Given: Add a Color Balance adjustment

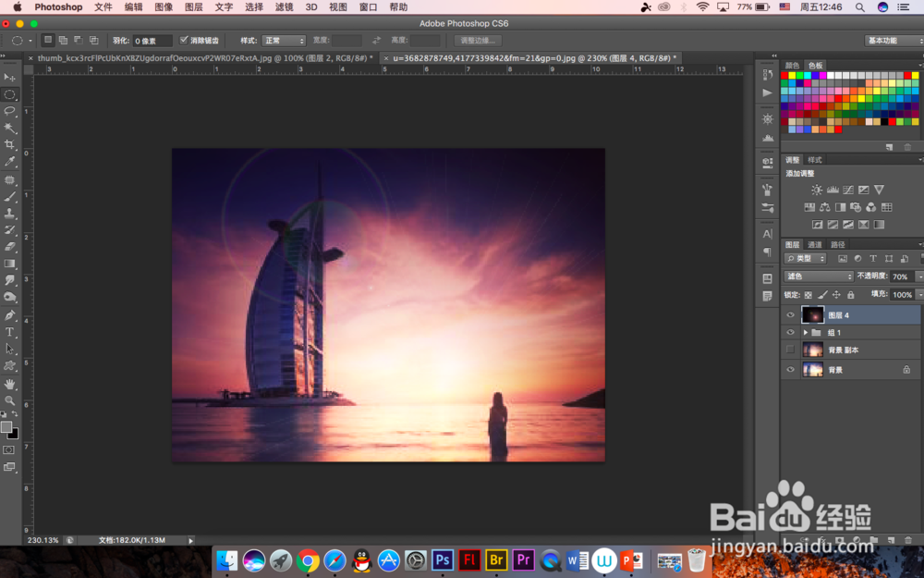Looking at the screenshot, I should click(x=824, y=207).
